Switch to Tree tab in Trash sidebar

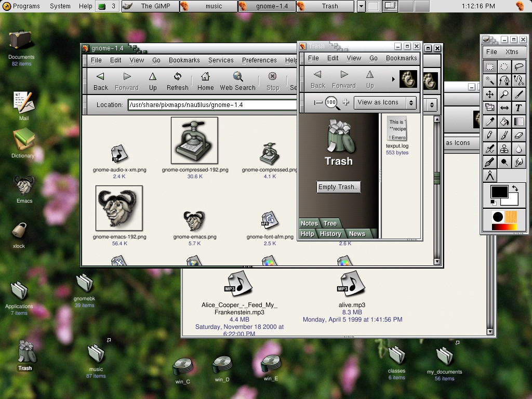[330, 223]
